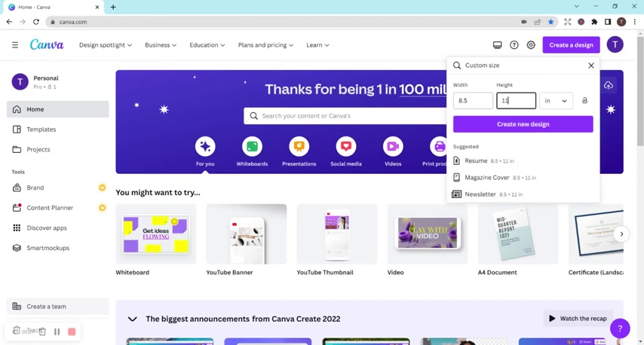Select the Whiteboards category icon

(252, 146)
